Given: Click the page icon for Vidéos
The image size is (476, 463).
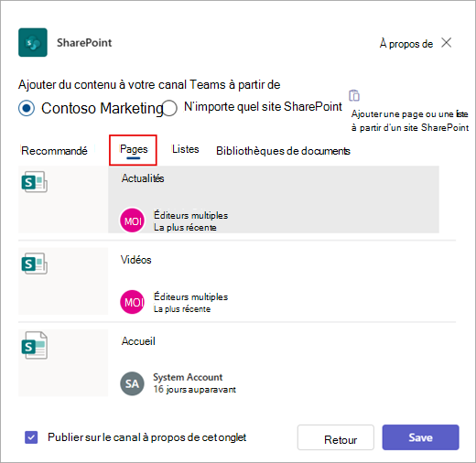Looking at the screenshot, I should 34,264.
